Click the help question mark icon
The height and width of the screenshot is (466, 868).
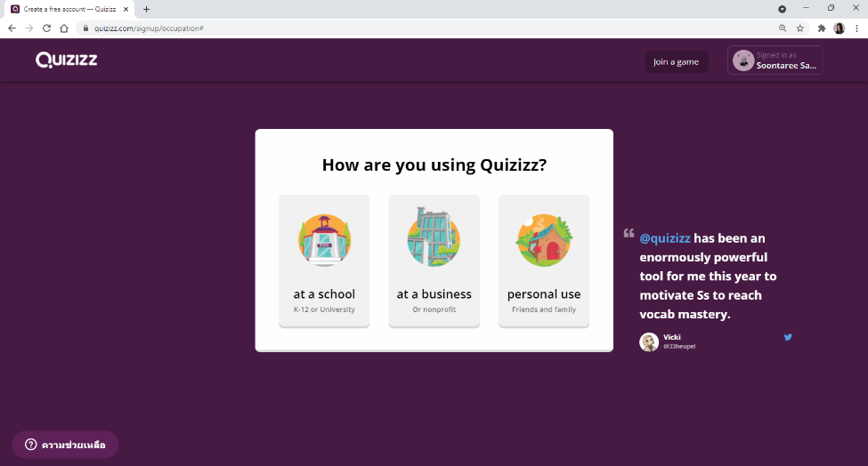click(x=31, y=445)
